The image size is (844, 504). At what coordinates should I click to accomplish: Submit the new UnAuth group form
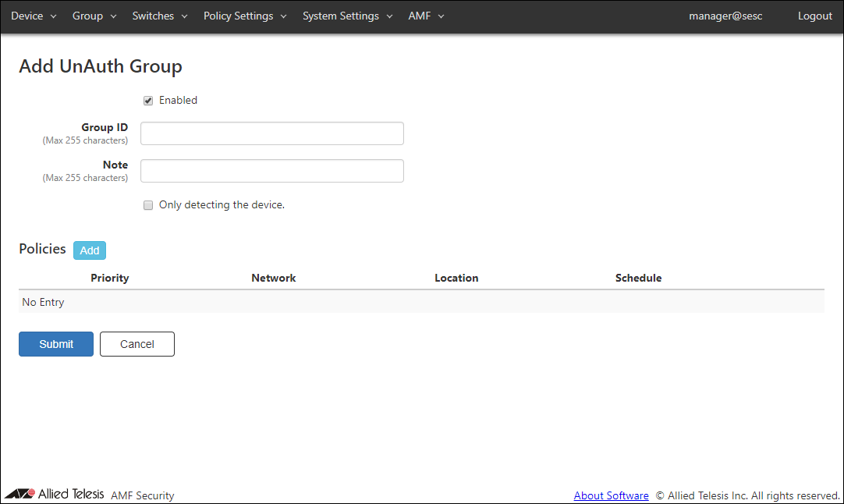pyautogui.click(x=56, y=344)
